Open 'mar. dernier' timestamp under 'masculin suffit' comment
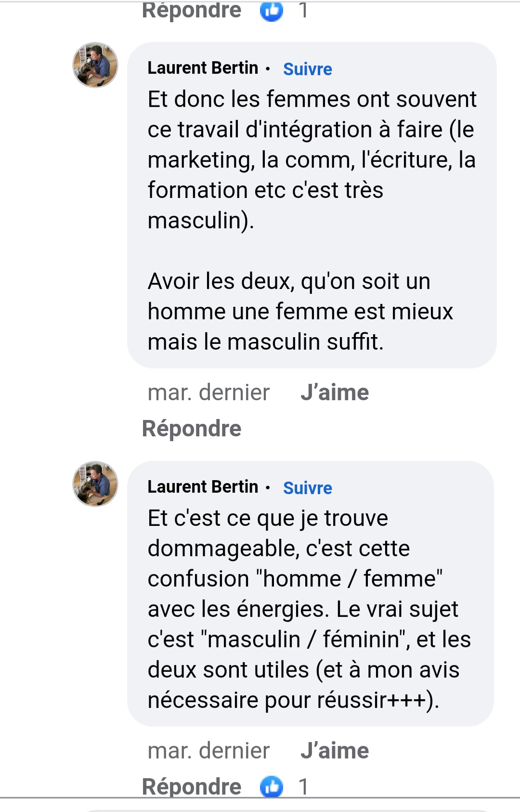 [x=208, y=393]
